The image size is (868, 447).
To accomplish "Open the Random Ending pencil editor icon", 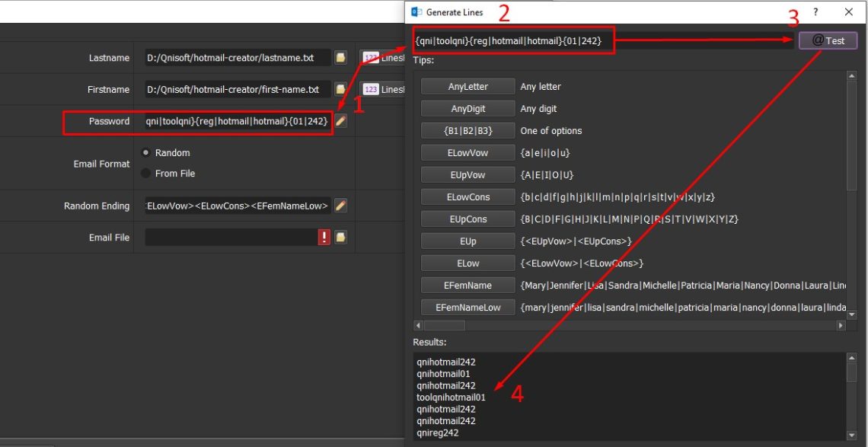I will point(341,206).
